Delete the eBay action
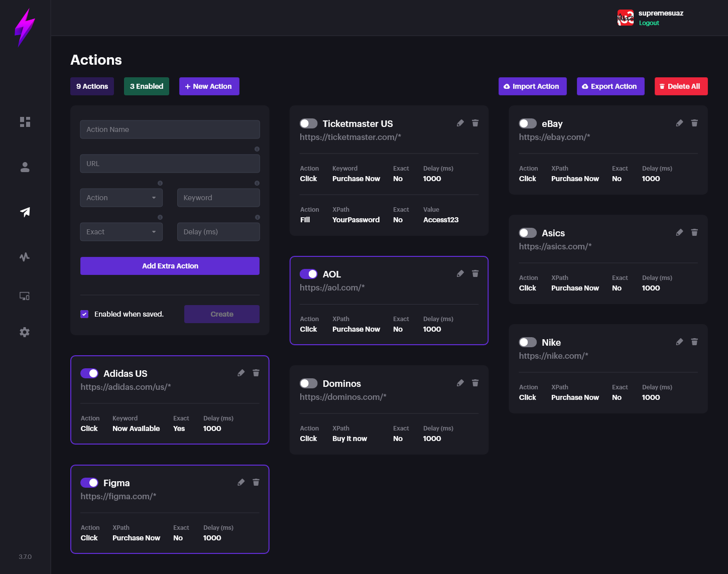 (694, 123)
